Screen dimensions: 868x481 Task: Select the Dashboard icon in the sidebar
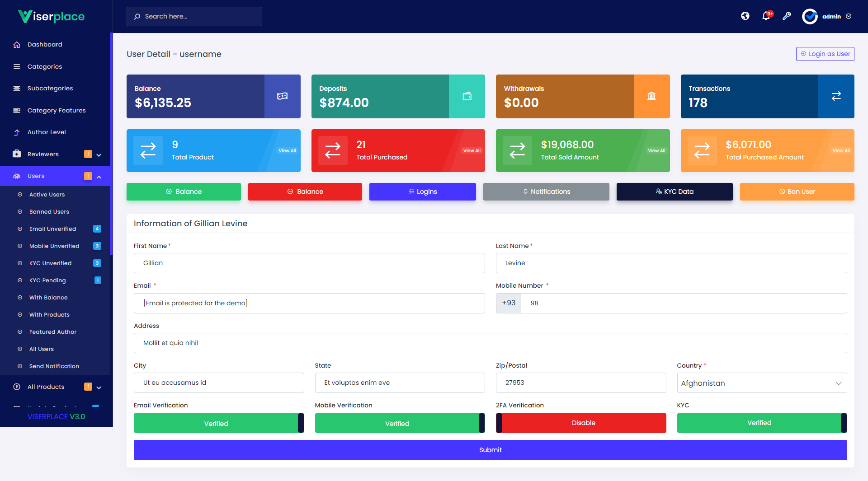pos(17,44)
